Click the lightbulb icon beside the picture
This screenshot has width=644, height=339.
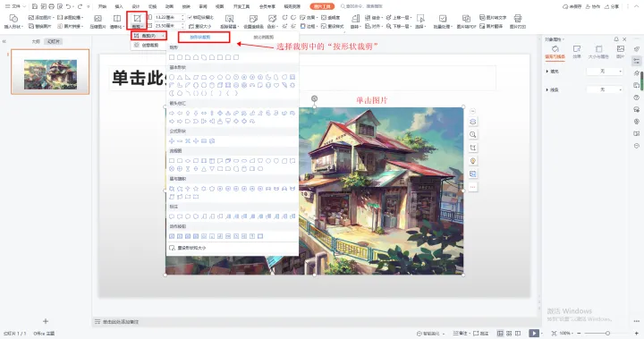tap(473, 161)
